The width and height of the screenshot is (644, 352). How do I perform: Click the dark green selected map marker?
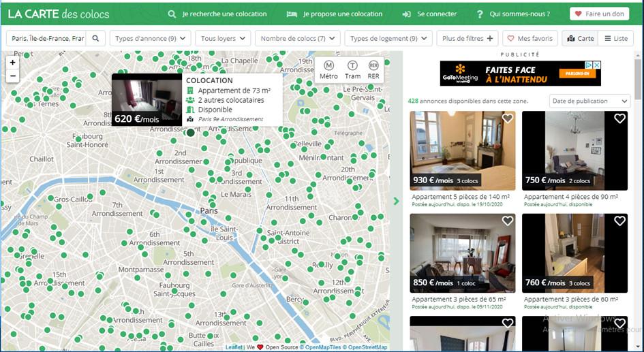tap(191, 133)
